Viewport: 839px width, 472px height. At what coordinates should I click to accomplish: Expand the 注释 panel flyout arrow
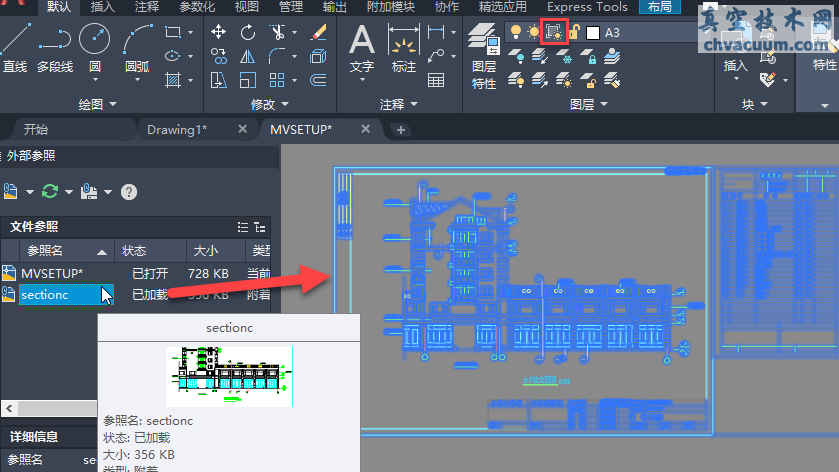click(x=414, y=104)
